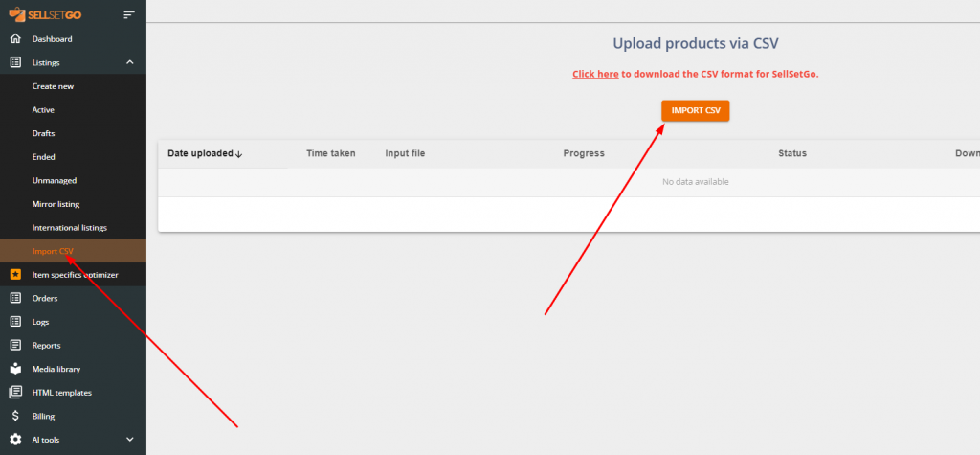Collapse the Listings menu chevron
Screen dimensions: 980x455
click(130, 62)
